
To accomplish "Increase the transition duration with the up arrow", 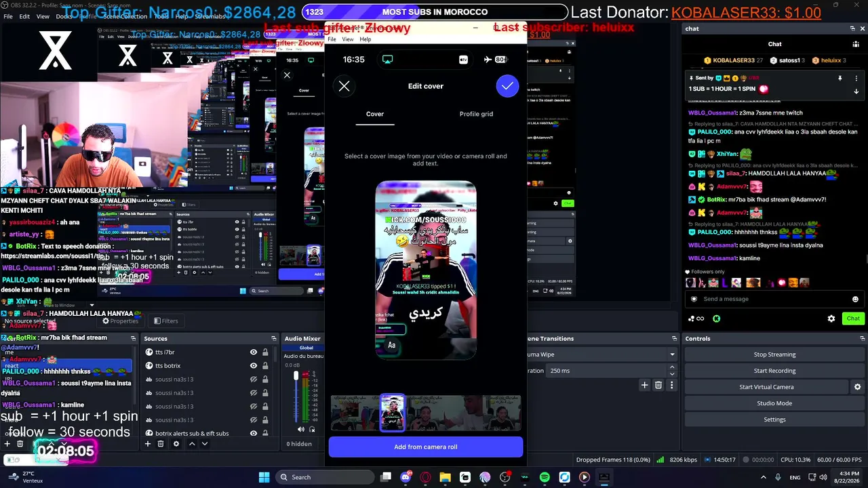I will (672, 367).
